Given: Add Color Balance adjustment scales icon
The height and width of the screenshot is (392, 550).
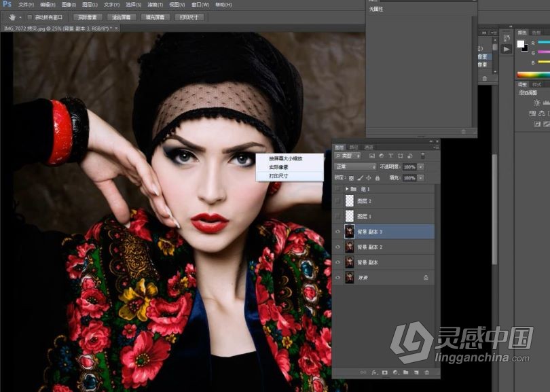Looking at the screenshot, I should (542, 113).
